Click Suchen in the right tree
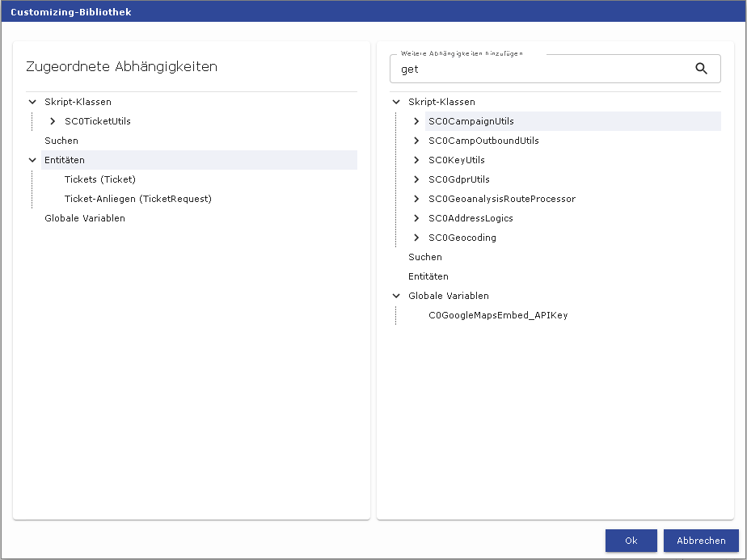Image resolution: width=747 pixels, height=560 pixels. [x=425, y=257]
